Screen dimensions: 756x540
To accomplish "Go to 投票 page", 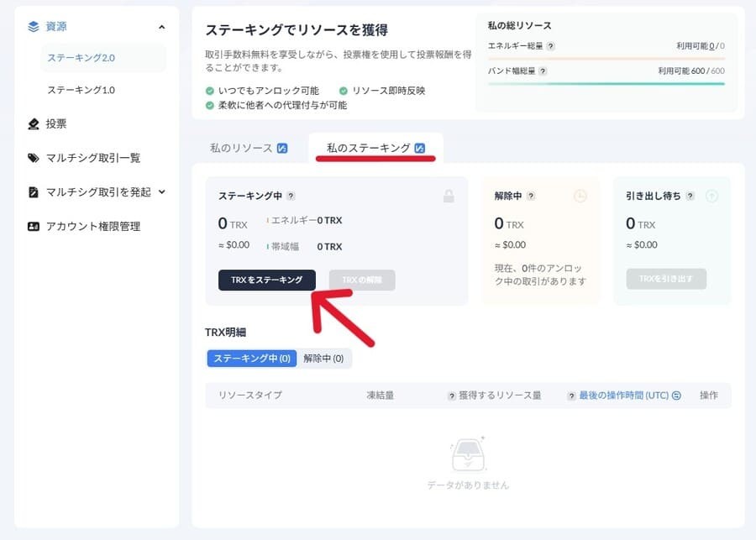I will point(56,124).
